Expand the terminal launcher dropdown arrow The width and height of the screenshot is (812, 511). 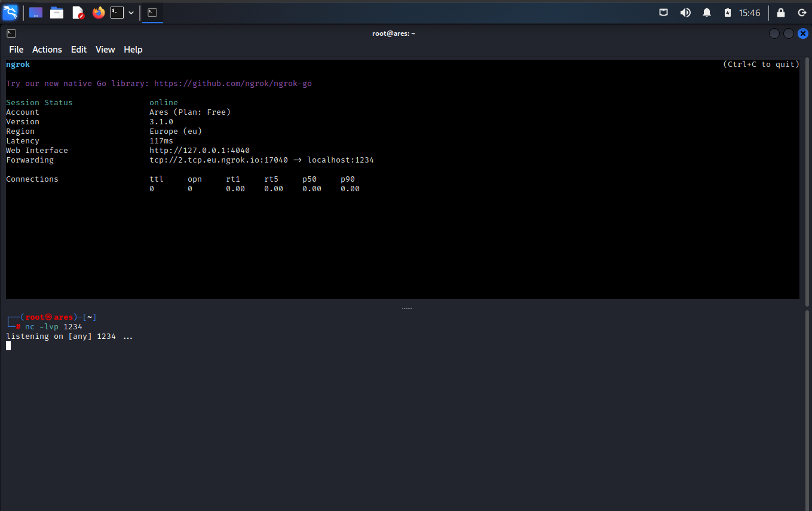coord(131,13)
